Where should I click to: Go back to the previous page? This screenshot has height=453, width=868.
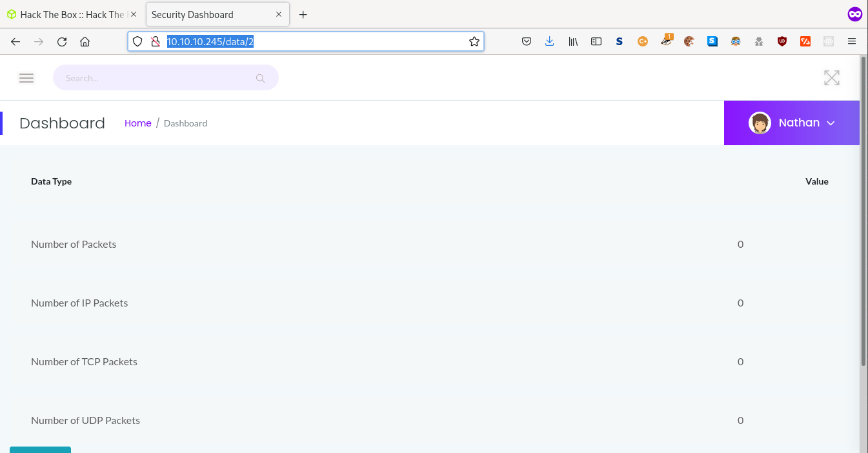(15, 41)
